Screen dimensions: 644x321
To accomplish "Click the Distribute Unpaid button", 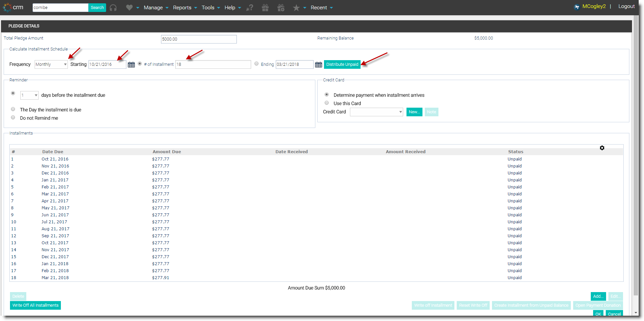I will pos(342,64).
